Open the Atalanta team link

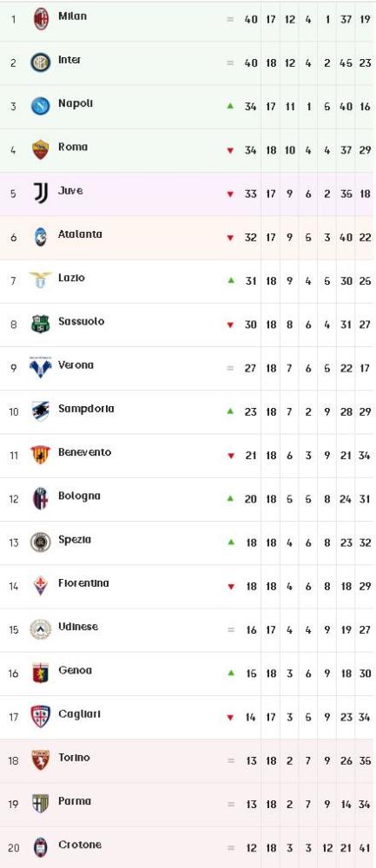[x=80, y=234]
